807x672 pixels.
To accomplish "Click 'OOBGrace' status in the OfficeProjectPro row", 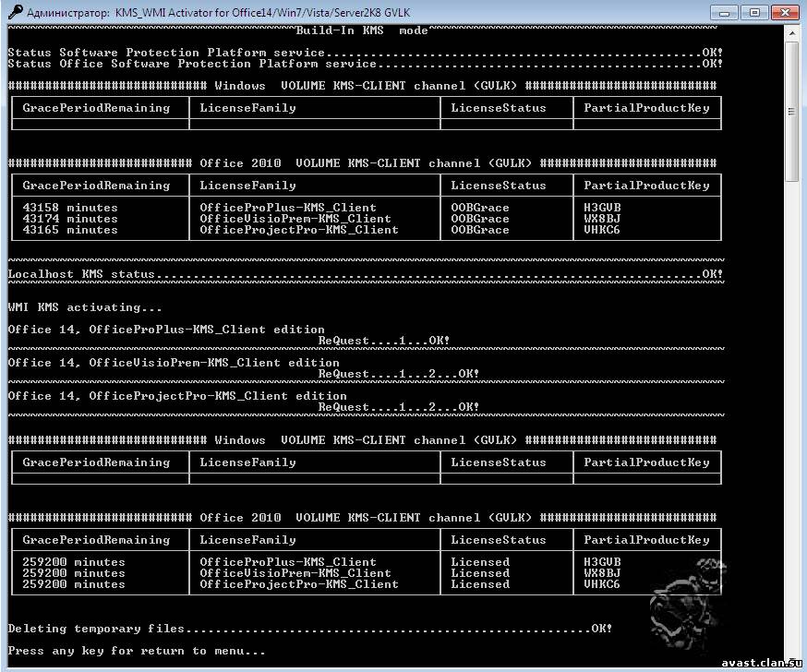I will tap(480, 230).
